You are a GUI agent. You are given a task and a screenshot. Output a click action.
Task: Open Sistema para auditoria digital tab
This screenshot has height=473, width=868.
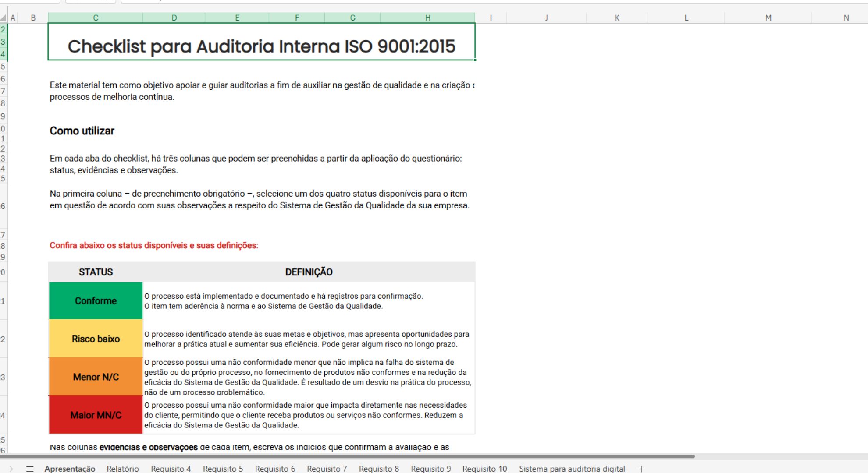(x=572, y=469)
